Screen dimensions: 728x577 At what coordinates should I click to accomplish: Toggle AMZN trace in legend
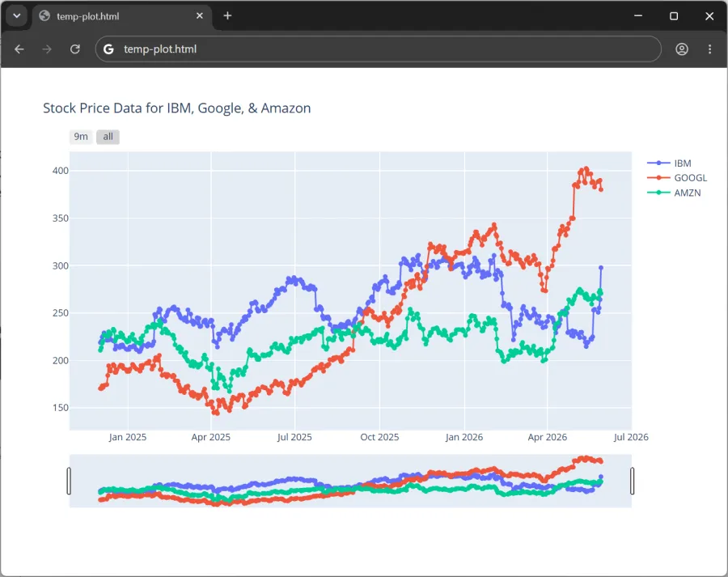tap(674, 193)
